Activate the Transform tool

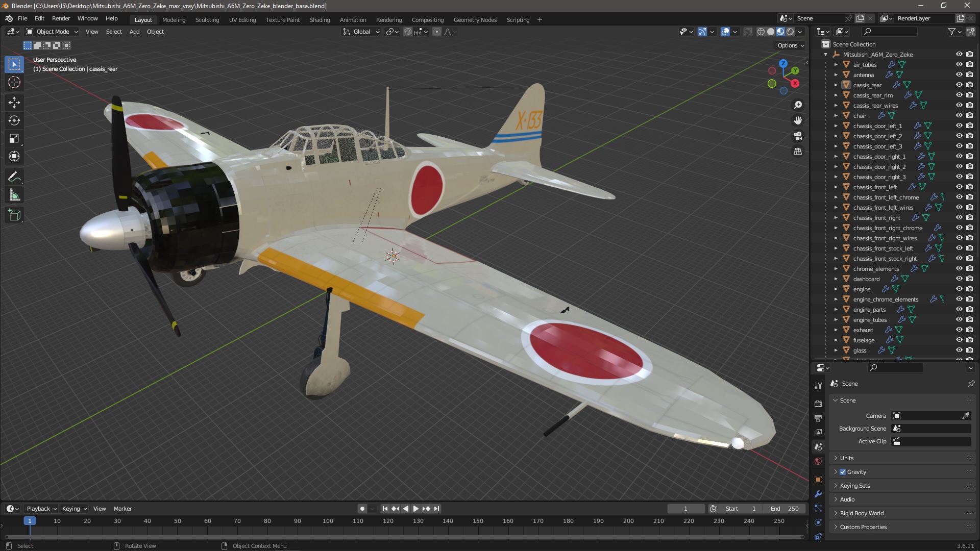[x=14, y=157]
